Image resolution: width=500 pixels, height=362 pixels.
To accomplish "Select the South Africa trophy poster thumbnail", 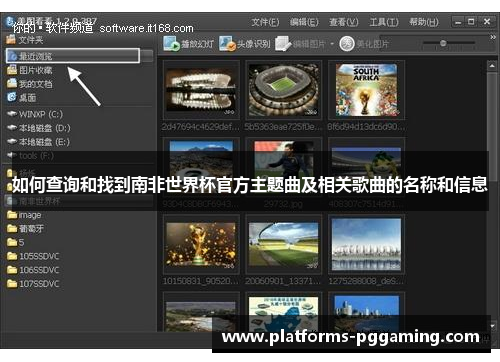I will pyautogui.click(x=367, y=90).
